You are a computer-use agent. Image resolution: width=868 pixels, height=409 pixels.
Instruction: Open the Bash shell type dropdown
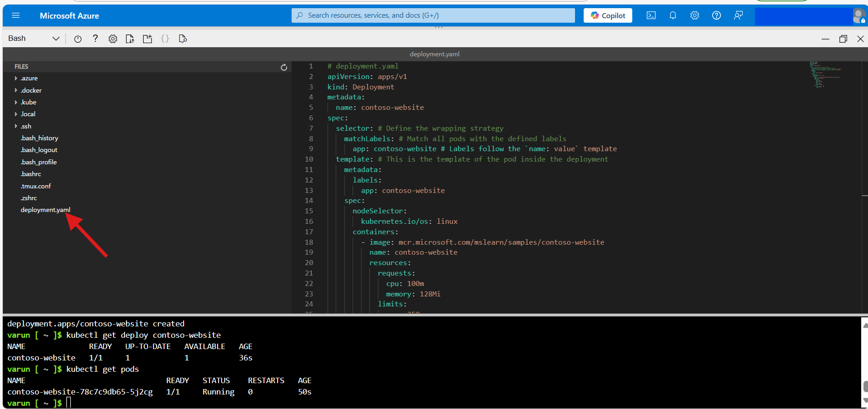(34, 39)
